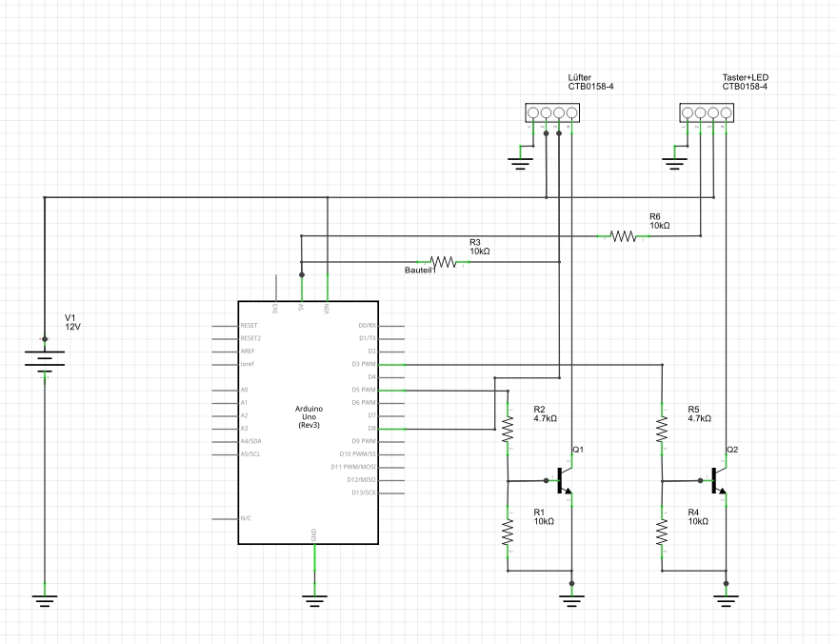Select the R4 10kΩ resistor symbol

pyautogui.click(x=662, y=533)
